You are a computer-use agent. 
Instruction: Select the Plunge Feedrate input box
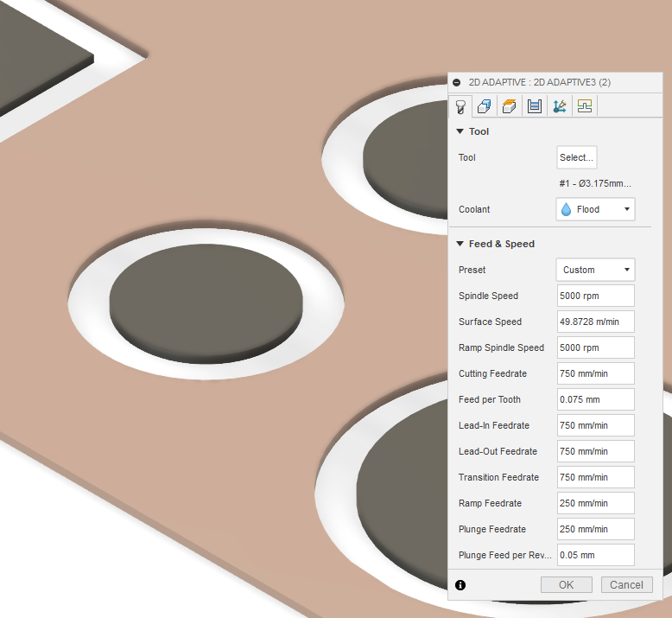click(595, 529)
